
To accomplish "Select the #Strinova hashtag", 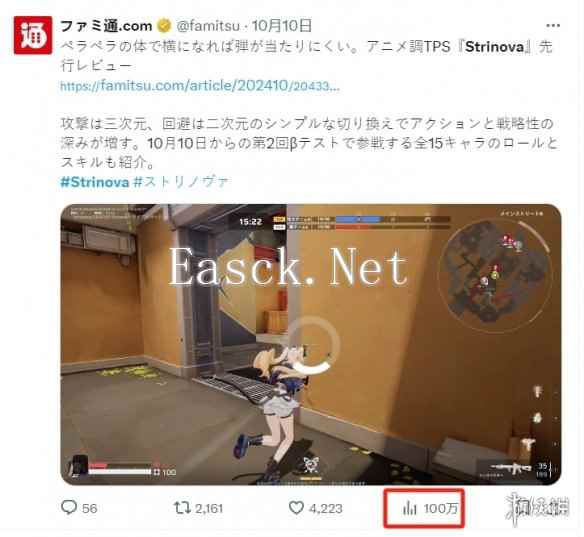I will point(95,182).
